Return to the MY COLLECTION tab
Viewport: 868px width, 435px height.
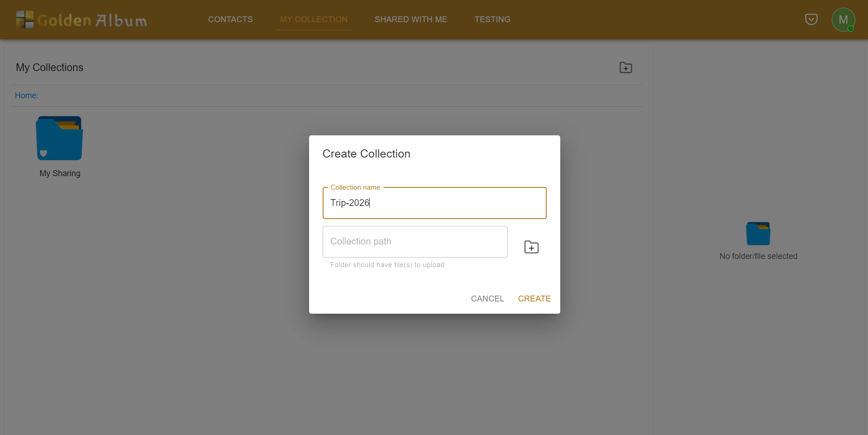tap(314, 19)
